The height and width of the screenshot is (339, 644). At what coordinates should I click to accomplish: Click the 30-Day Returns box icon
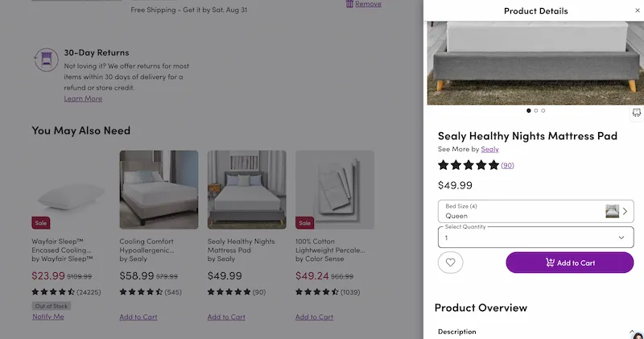pos(46,59)
